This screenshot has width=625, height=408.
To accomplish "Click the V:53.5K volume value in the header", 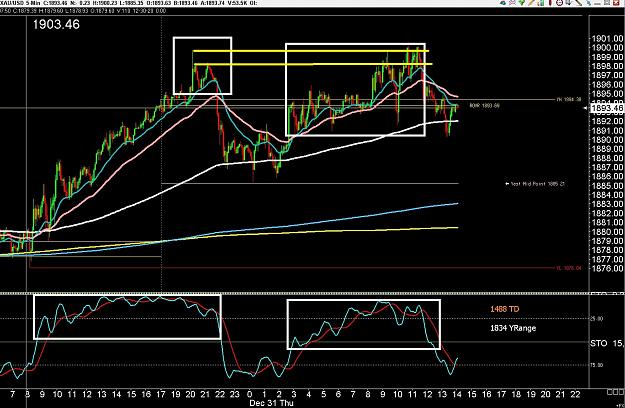I will click(x=240, y=3).
